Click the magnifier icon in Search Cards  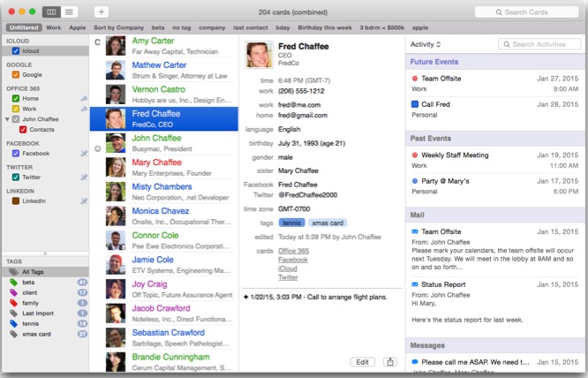pos(499,12)
